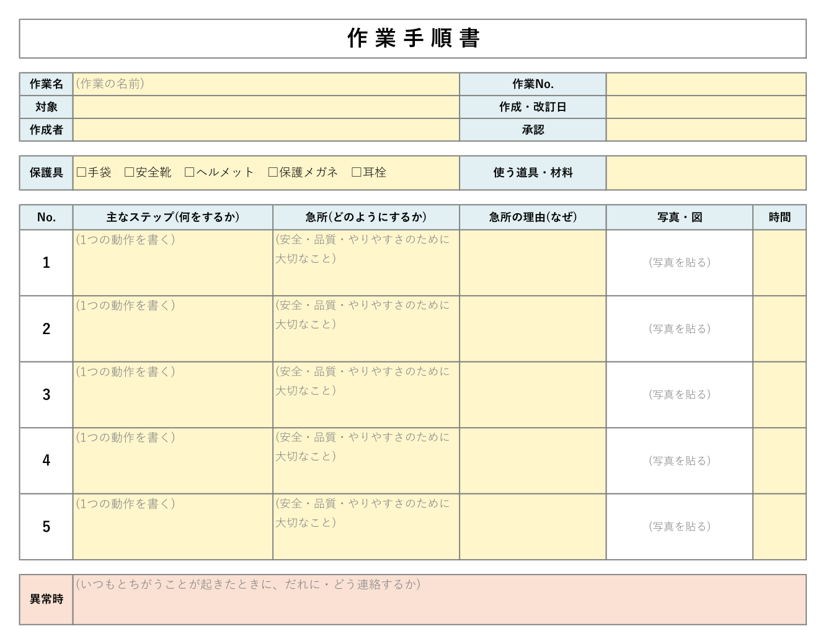Click step 5's 時間 cell
This screenshot has width=826, height=644.
pos(779,527)
